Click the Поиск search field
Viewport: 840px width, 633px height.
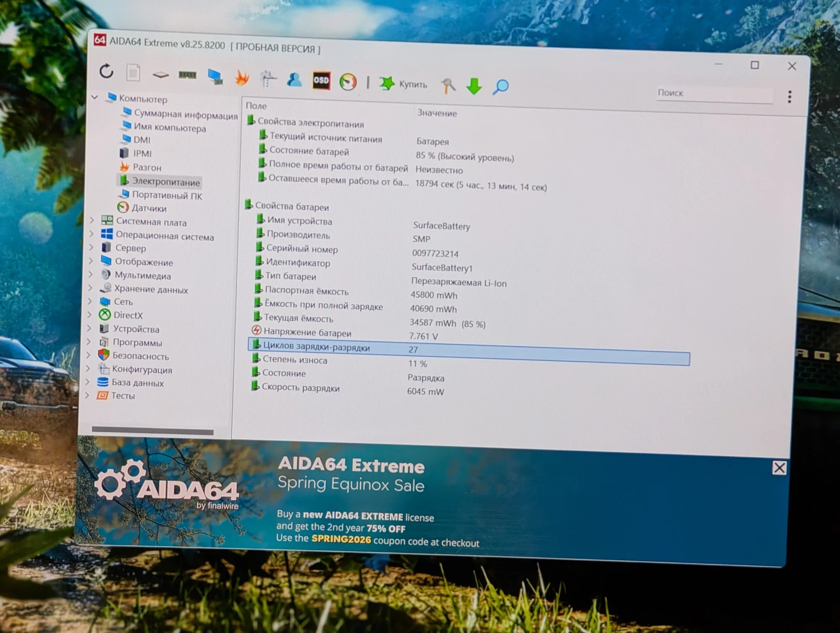(715, 94)
